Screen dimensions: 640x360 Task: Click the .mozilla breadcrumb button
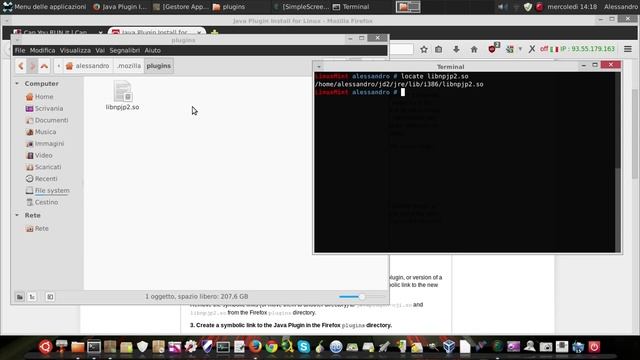tap(128, 66)
